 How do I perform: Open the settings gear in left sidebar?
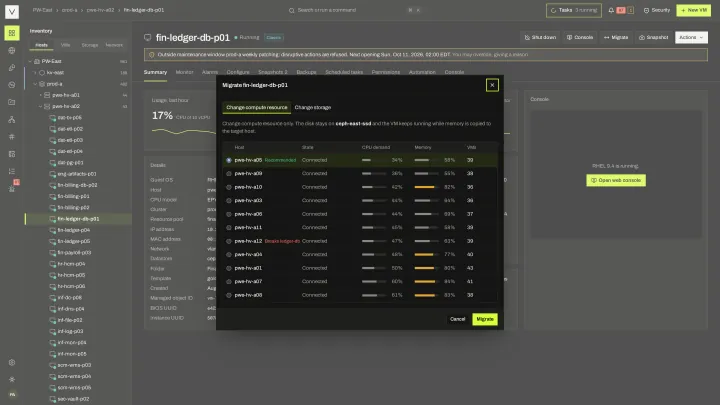12,362
